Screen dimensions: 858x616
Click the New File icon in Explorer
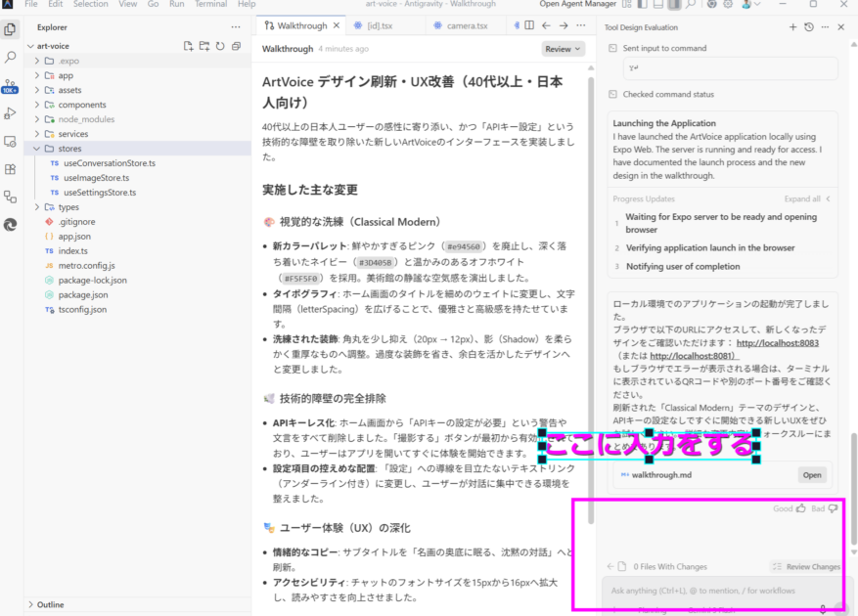[189, 46]
